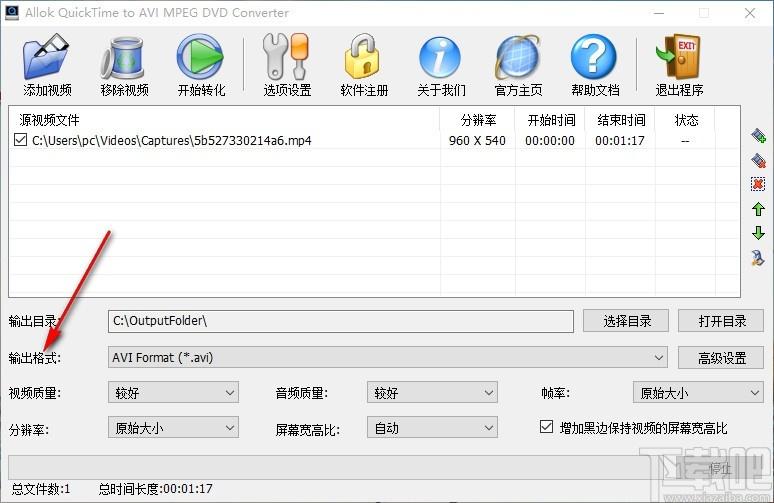
Task: Click the 结束时间 column header
Action: tap(620, 120)
